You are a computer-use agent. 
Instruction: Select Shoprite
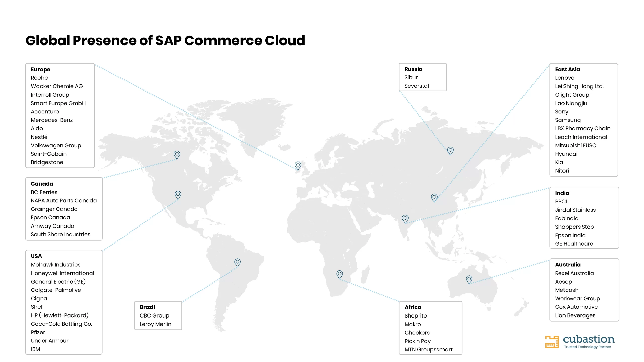(x=416, y=316)
